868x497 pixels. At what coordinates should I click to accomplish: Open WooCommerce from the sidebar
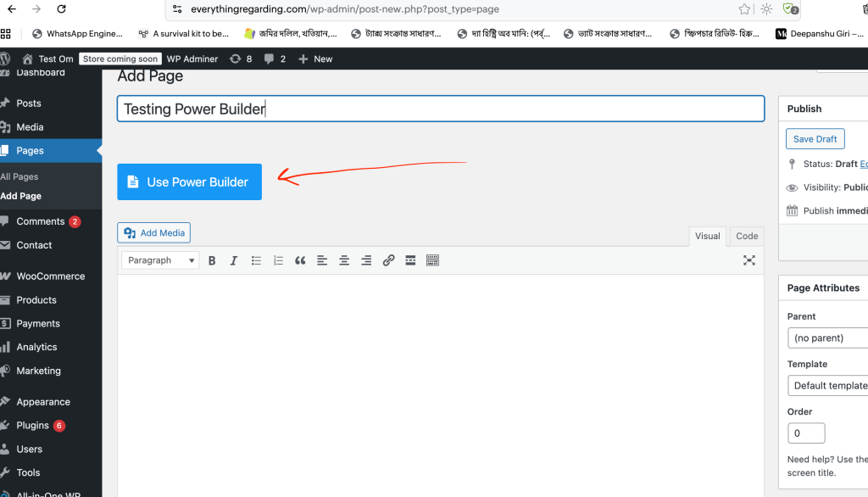point(53,276)
